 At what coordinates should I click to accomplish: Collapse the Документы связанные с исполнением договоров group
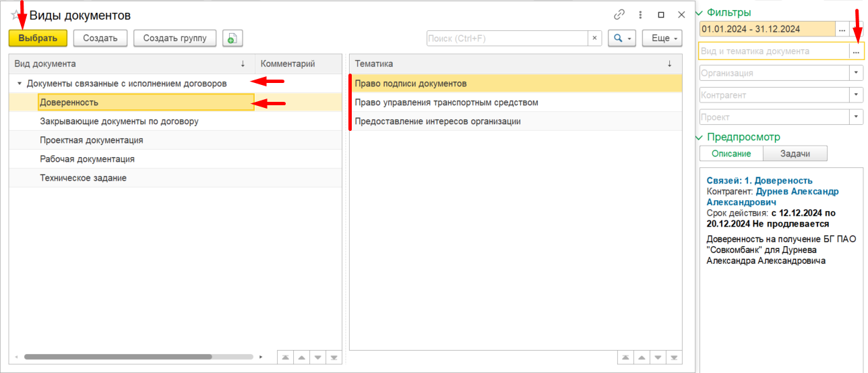point(19,84)
